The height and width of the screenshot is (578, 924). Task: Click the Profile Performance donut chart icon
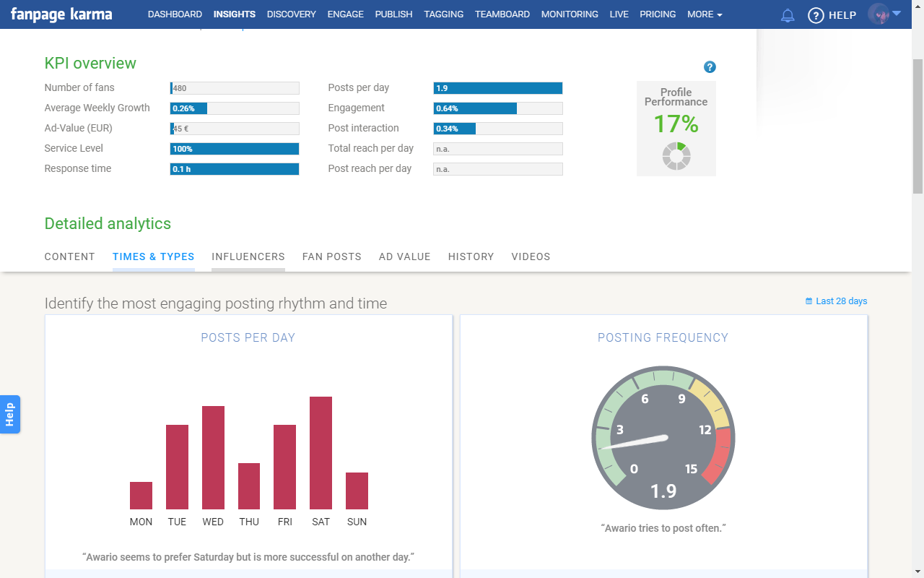pos(676,156)
